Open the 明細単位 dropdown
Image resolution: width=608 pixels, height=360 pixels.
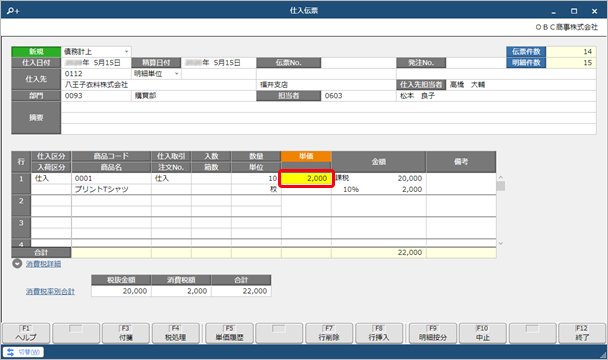176,74
